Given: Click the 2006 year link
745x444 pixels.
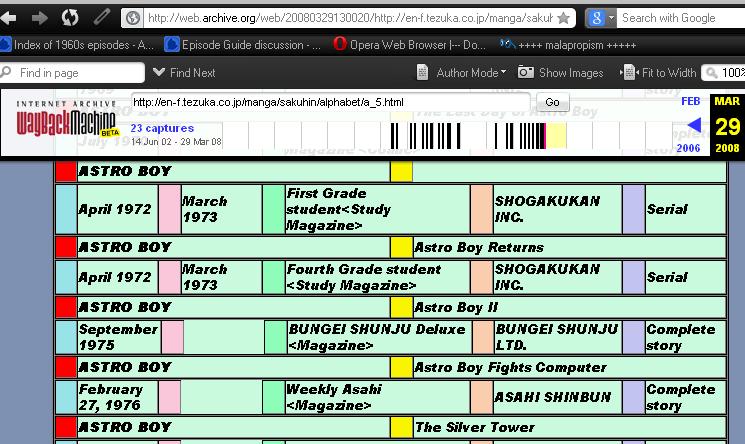Looking at the screenshot, I should (x=688, y=148).
